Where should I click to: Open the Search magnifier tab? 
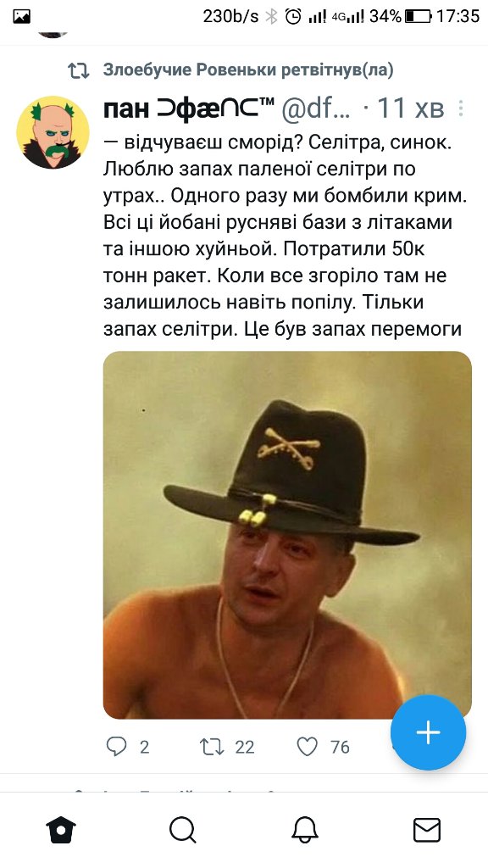[x=183, y=830]
